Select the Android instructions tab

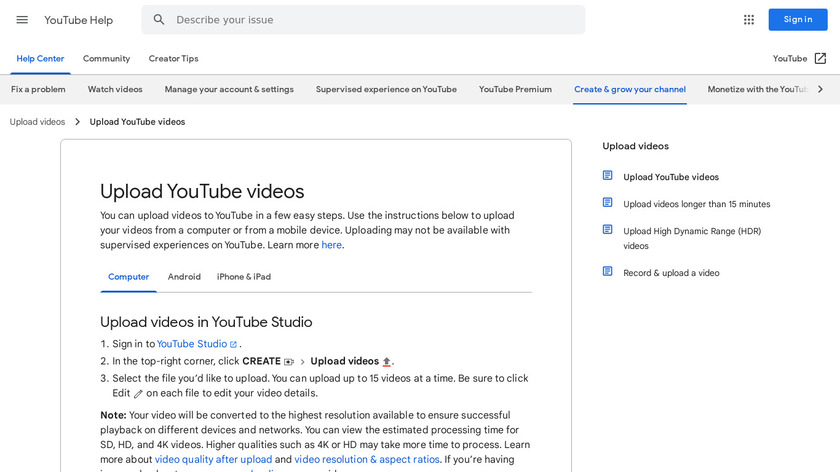pyautogui.click(x=184, y=277)
